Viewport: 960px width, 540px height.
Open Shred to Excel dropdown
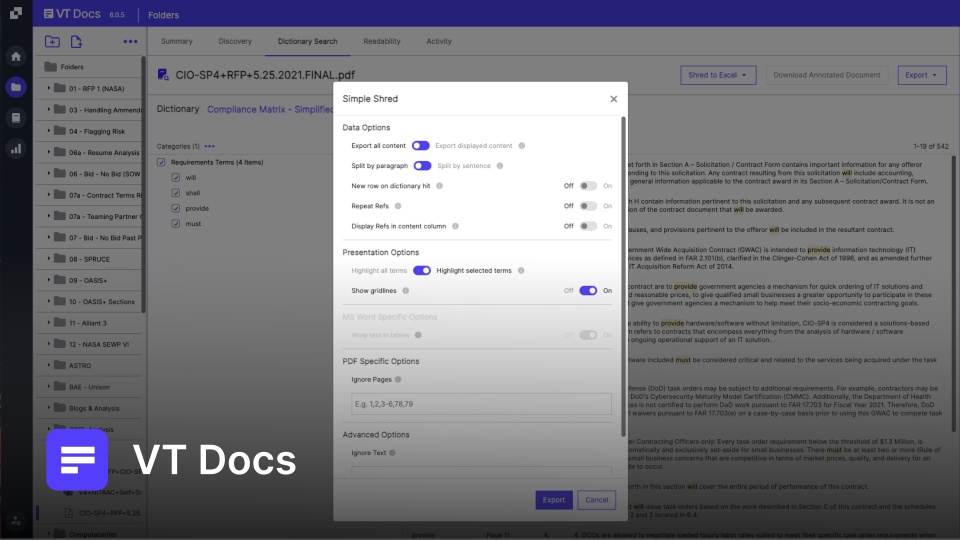pos(718,75)
